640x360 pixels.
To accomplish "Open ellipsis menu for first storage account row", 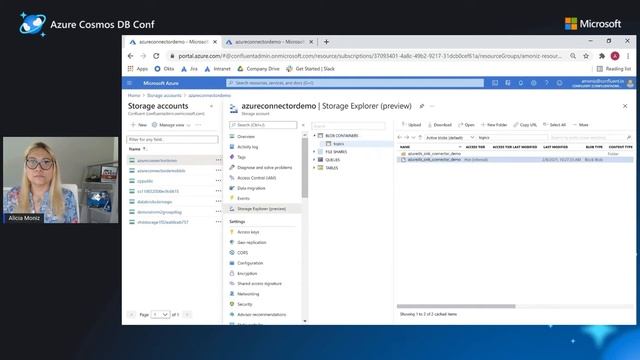I will 218,160.
